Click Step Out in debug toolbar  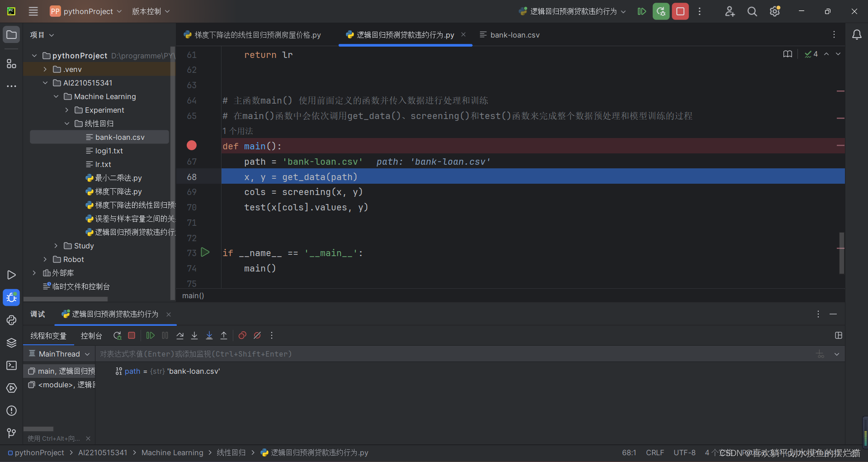[224, 335]
